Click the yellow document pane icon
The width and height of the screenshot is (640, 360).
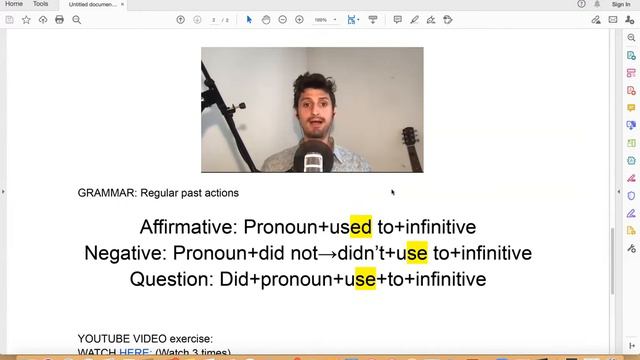(631, 231)
